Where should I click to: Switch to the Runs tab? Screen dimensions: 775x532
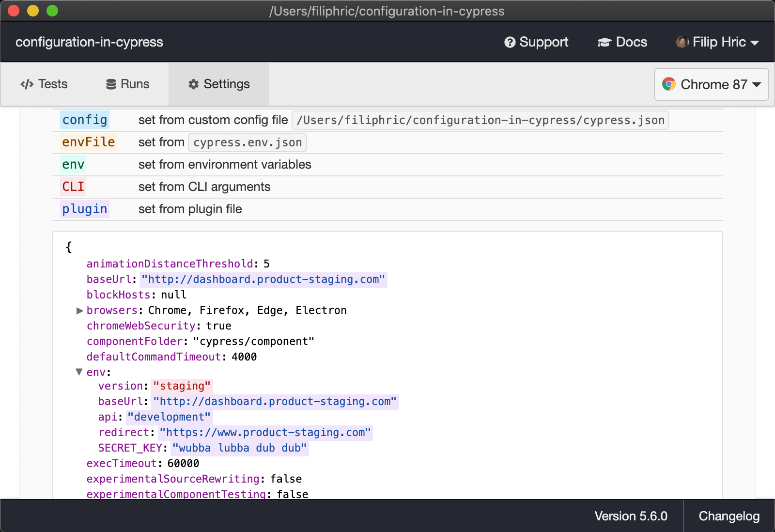point(127,84)
